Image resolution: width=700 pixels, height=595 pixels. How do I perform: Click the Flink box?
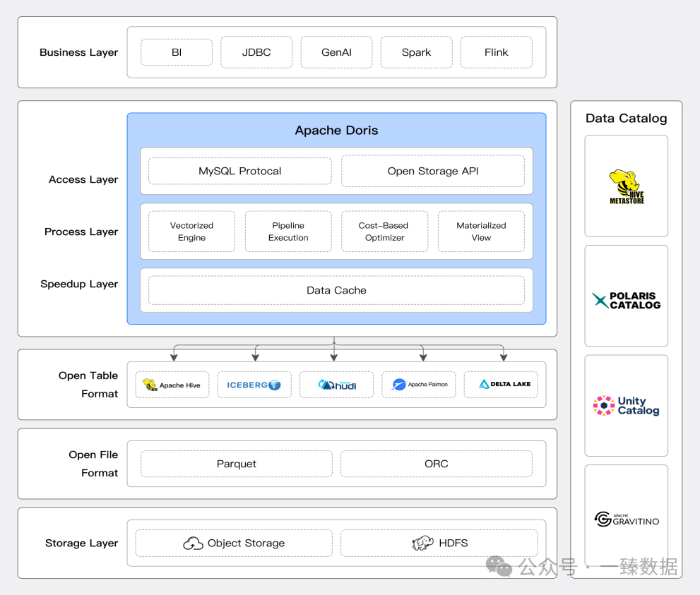pyautogui.click(x=496, y=52)
